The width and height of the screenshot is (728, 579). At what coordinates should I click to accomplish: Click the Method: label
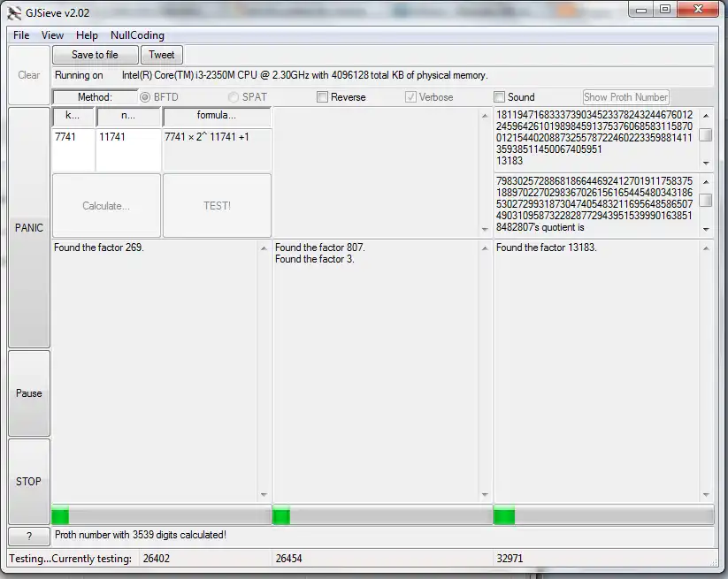96,97
